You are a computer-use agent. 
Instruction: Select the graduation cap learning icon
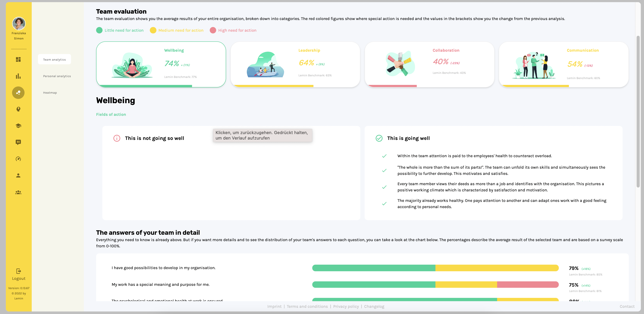18,126
